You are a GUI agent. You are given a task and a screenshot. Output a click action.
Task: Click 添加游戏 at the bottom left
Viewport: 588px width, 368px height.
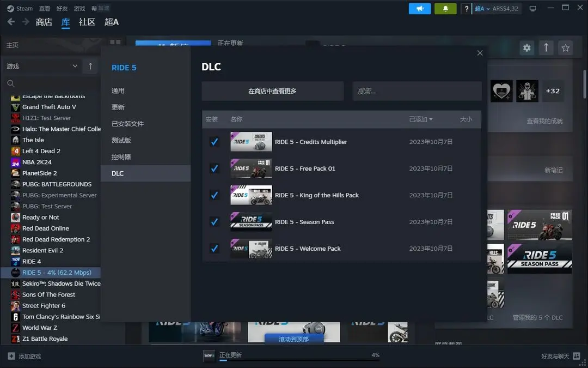click(x=24, y=356)
